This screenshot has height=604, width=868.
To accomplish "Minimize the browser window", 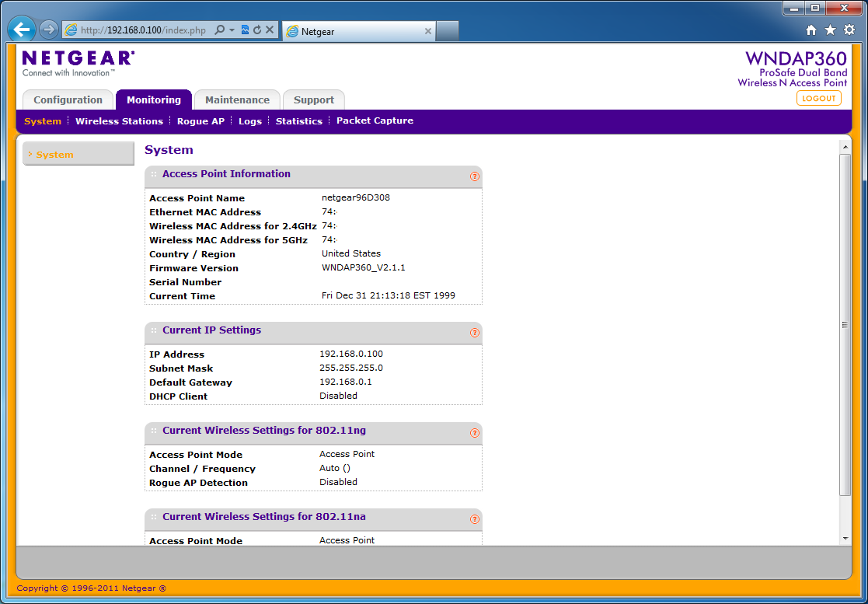I will 795,9.
